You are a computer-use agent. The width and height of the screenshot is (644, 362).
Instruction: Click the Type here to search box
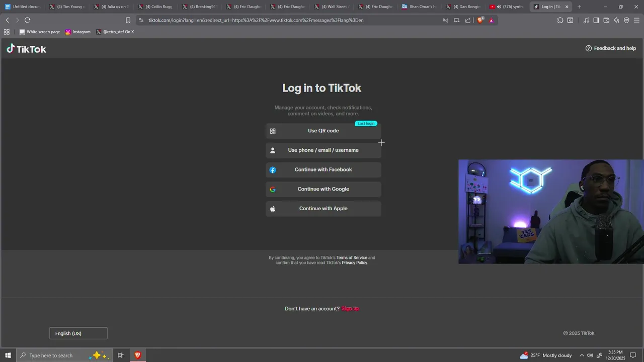pyautogui.click(x=64, y=355)
